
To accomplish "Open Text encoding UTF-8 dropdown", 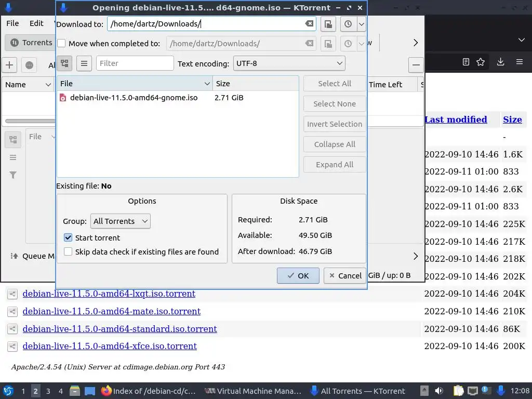I will click(289, 63).
